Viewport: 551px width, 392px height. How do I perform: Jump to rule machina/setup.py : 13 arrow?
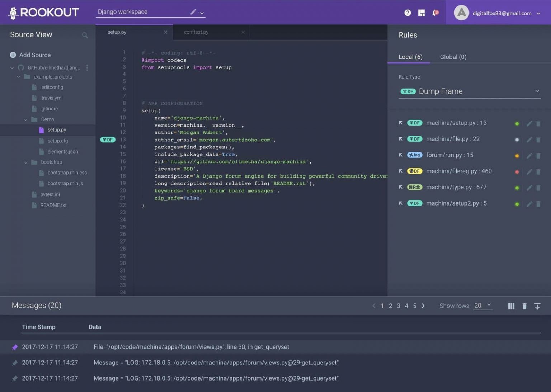point(401,123)
